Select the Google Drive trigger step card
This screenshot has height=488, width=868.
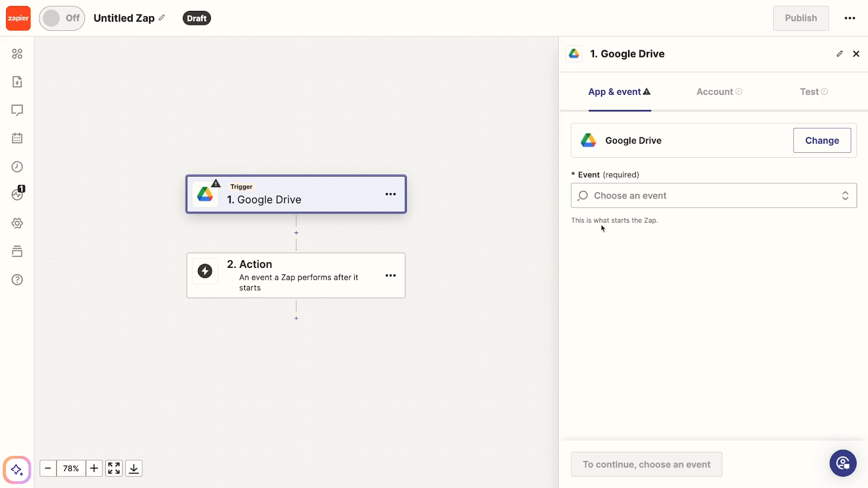pyautogui.click(x=296, y=194)
